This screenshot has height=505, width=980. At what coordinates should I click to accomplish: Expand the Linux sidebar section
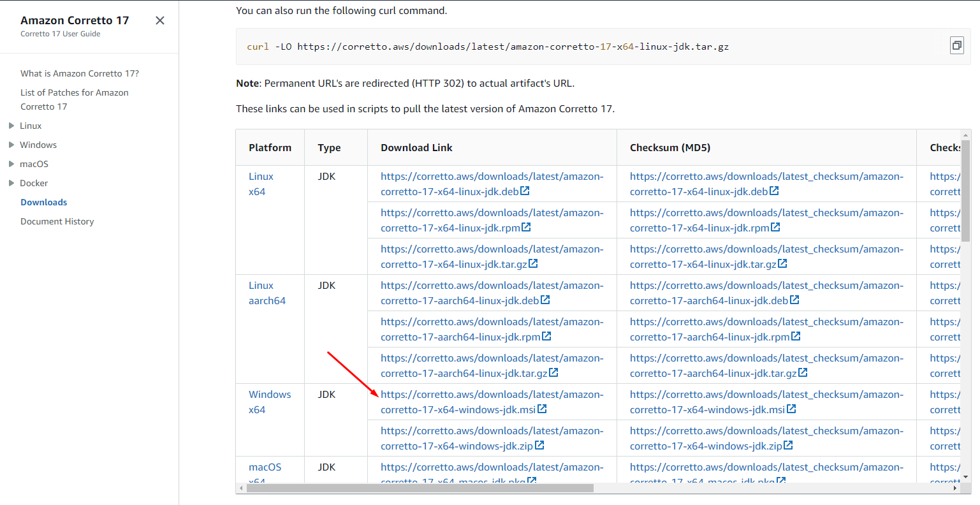pos(11,126)
